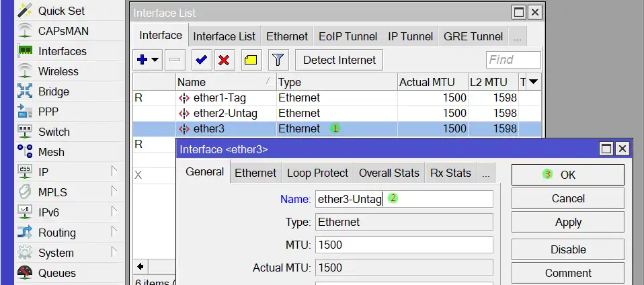The width and height of the screenshot is (644, 285).
Task: Click the blue plus add interface icon
Action: (143, 60)
